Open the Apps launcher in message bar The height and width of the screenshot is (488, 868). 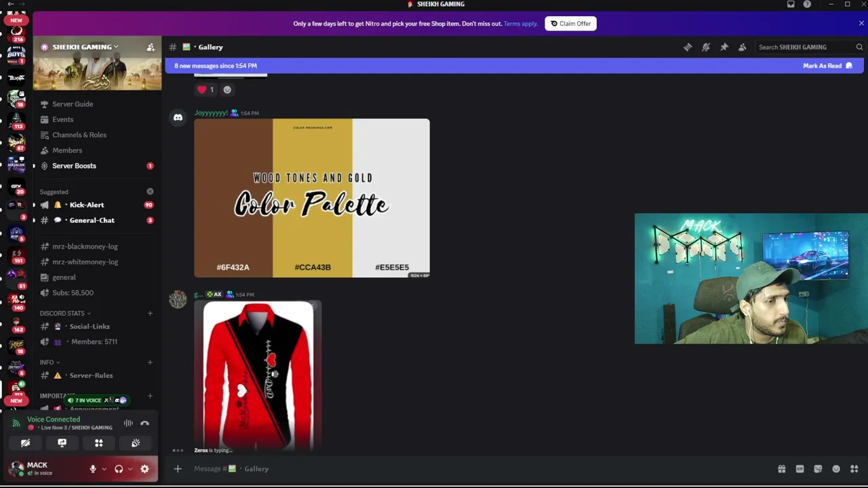pos(854,469)
